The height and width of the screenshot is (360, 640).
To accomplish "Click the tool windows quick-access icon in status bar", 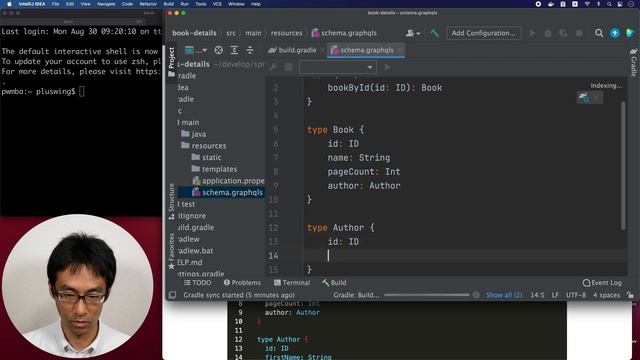I will pyautogui.click(x=172, y=295).
